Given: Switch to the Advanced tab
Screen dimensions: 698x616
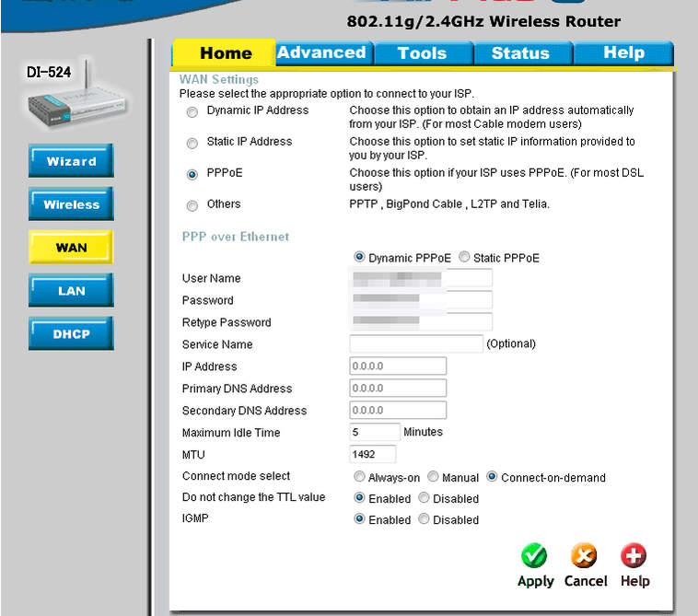Looking at the screenshot, I should coord(321,52).
